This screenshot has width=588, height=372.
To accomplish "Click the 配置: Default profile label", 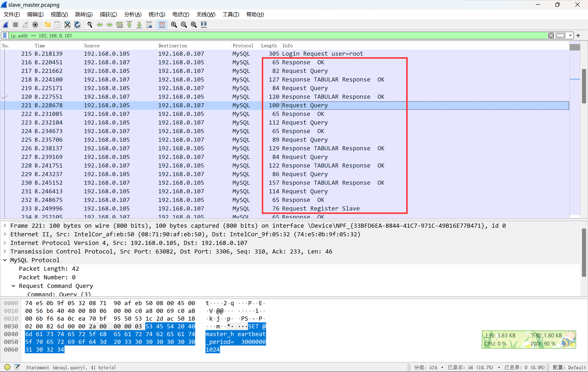I will (x=569, y=367).
